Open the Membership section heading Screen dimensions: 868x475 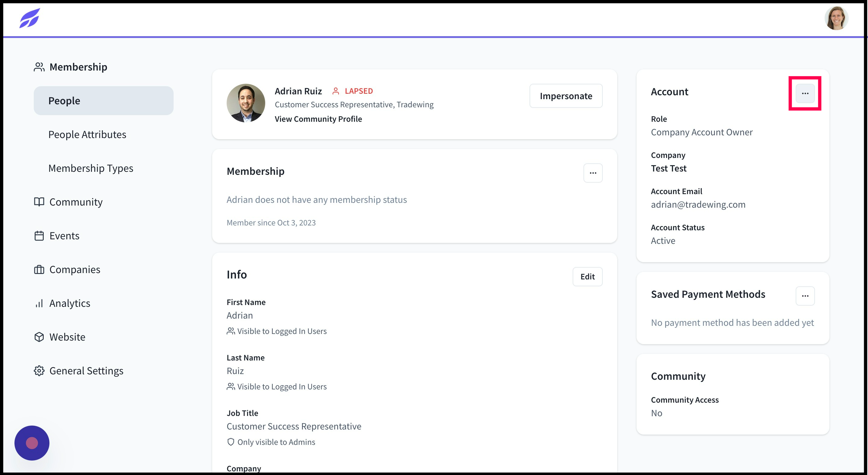click(78, 67)
